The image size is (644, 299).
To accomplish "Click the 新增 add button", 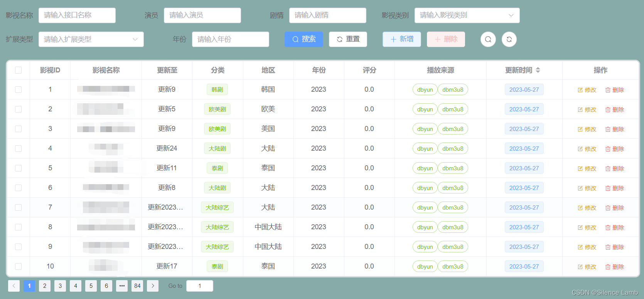I will (402, 39).
